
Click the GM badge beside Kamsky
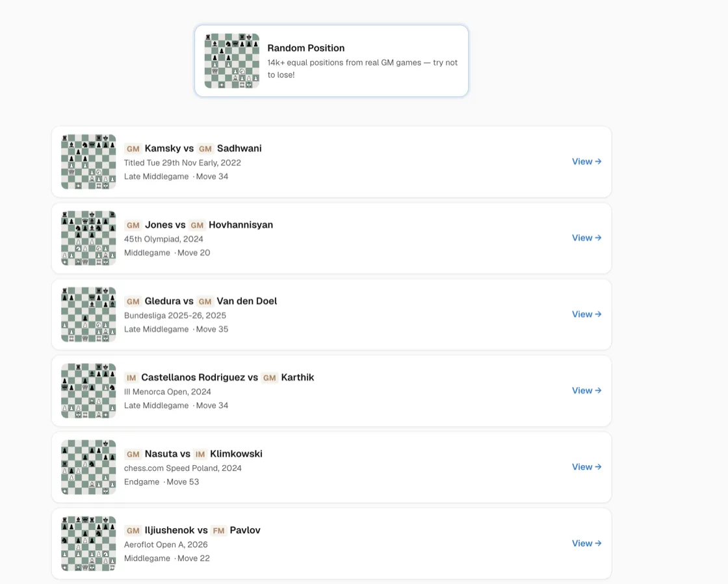pyautogui.click(x=133, y=148)
